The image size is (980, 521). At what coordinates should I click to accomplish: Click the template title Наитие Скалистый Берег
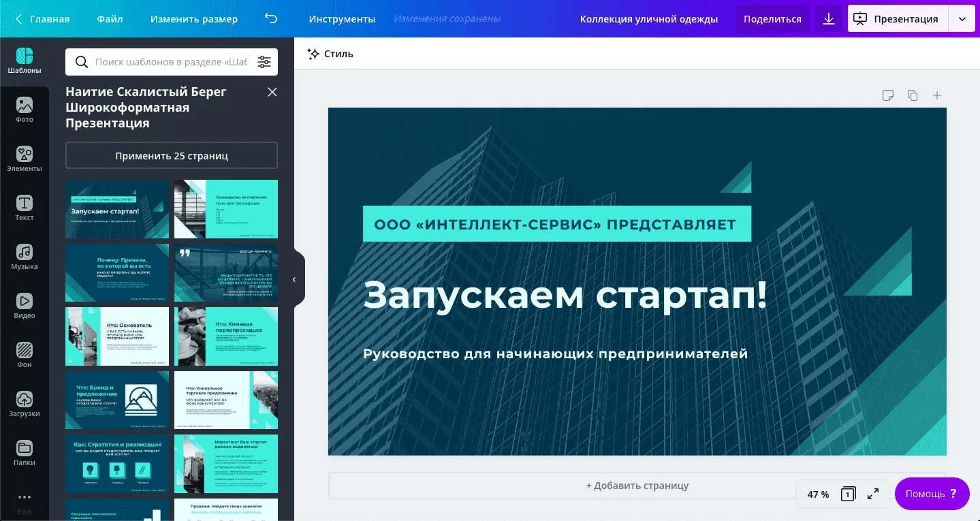pos(146,108)
